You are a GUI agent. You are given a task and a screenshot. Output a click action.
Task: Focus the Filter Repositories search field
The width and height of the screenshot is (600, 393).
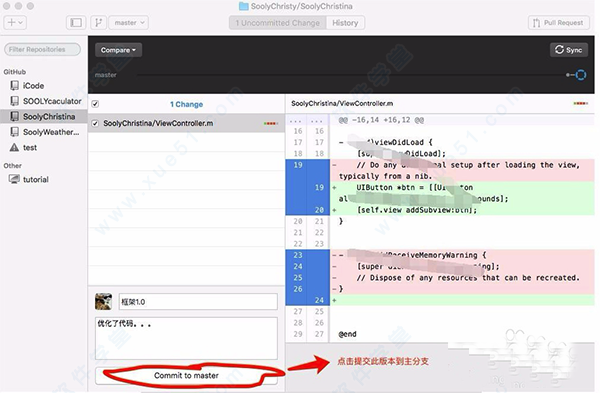pos(42,49)
